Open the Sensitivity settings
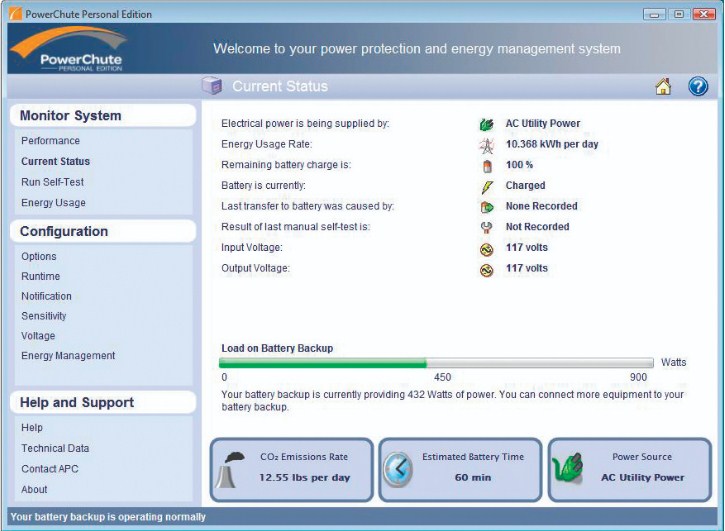This screenshot has height=531, width=725. click(43, 316)
